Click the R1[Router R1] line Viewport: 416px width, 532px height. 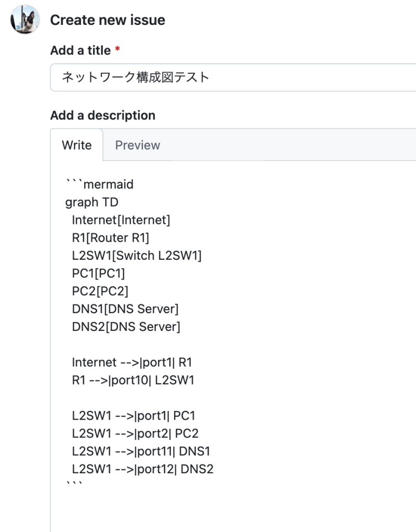click(111, 237)
